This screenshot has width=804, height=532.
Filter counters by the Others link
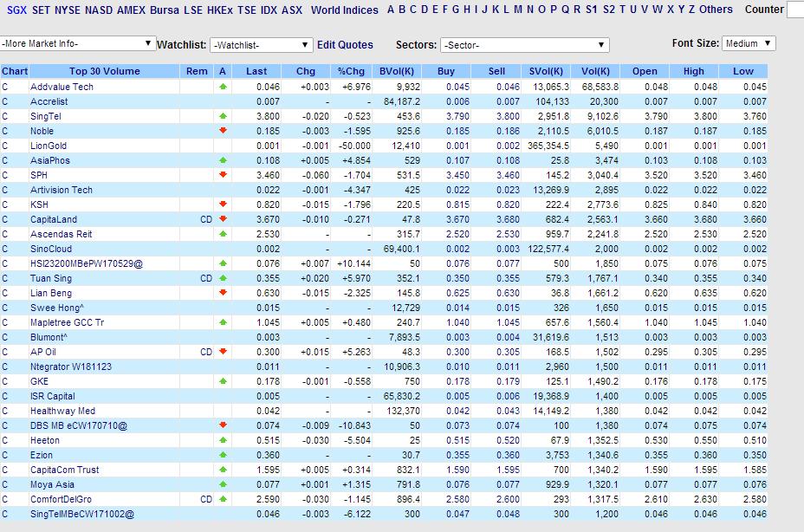[x=716, y=10]
